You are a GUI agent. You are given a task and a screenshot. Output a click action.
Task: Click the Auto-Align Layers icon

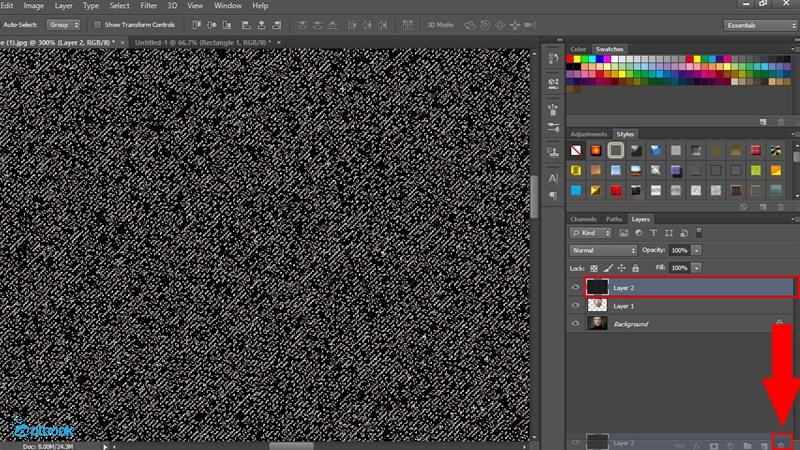tap(408, 24)
